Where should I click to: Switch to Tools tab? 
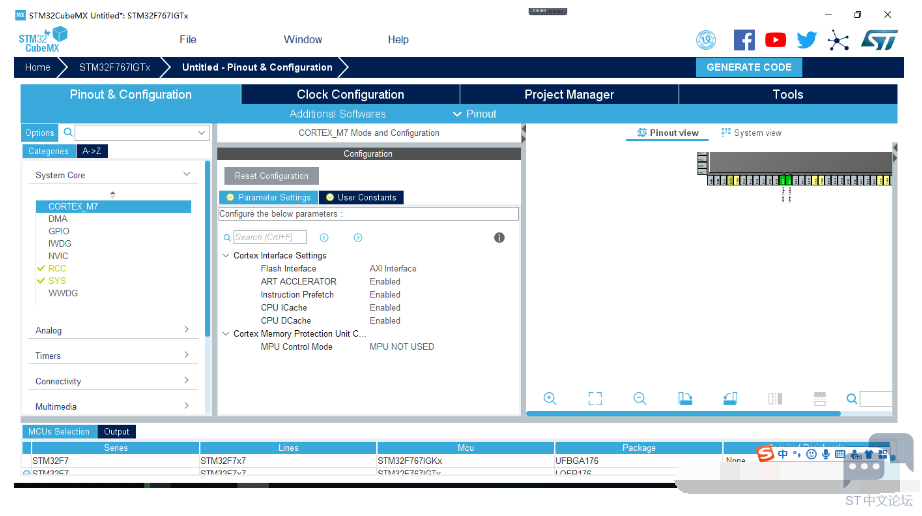[788, 95]
